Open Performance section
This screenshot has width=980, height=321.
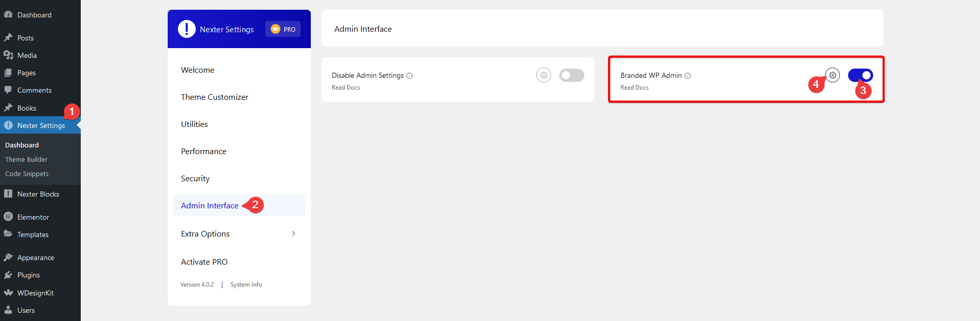tap(239, 151)
